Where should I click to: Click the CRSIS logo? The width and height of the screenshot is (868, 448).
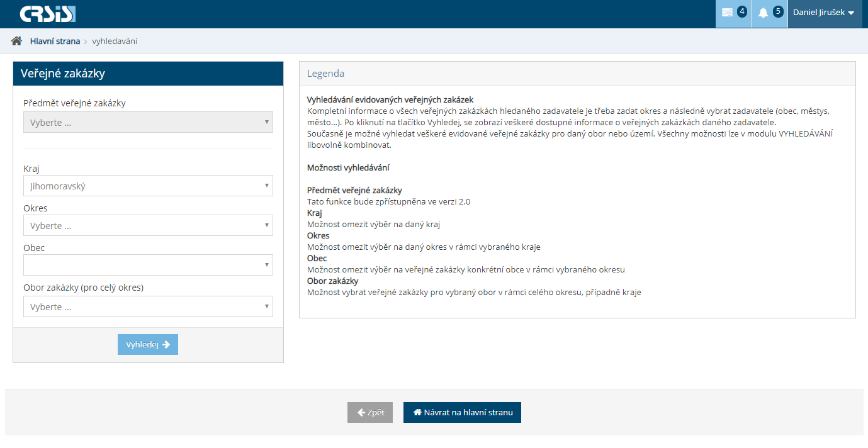tap(47, 14)
